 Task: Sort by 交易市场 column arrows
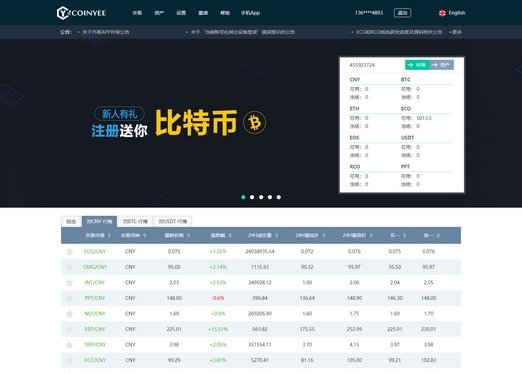pos(109,236)
